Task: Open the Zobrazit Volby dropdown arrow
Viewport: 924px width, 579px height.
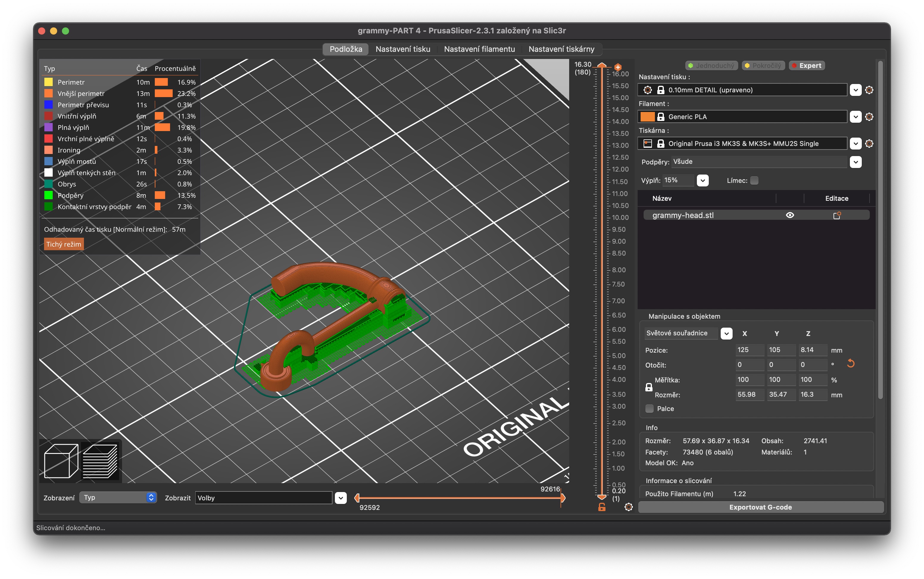Action: 341,498
